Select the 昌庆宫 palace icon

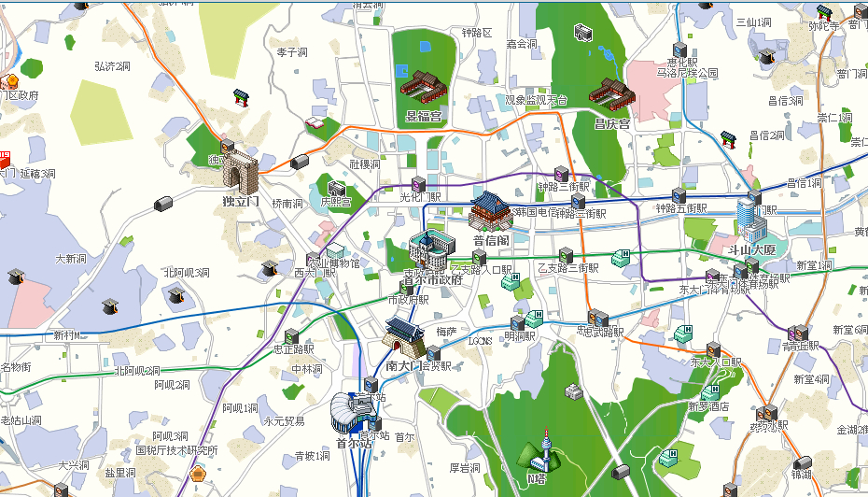(611, 94)
